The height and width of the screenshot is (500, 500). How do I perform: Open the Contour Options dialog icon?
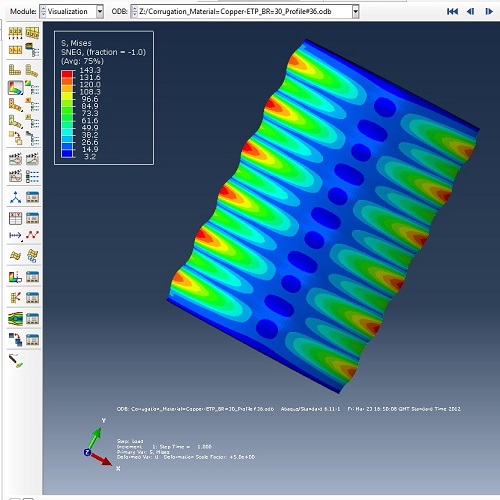point(32,88)
